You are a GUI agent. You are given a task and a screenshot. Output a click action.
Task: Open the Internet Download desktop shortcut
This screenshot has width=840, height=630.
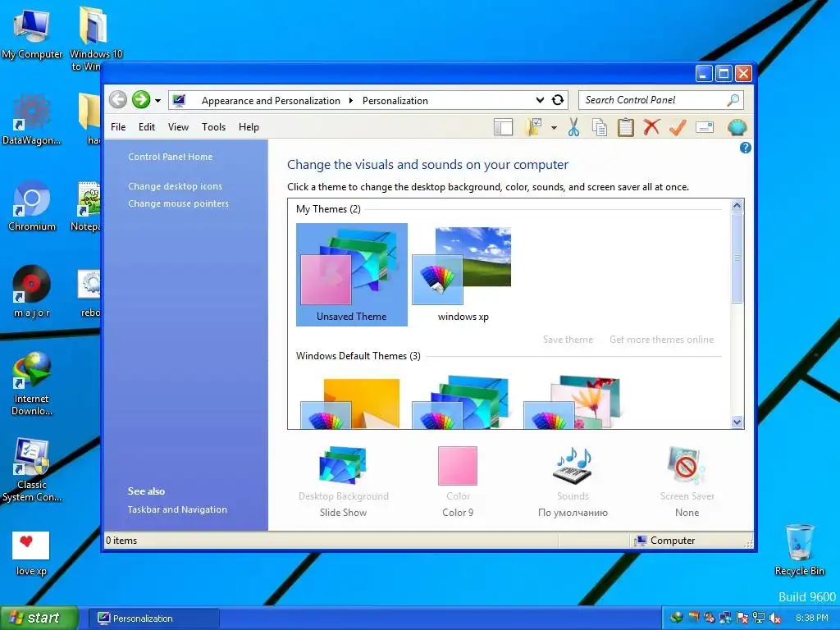(x=32, y=384)
